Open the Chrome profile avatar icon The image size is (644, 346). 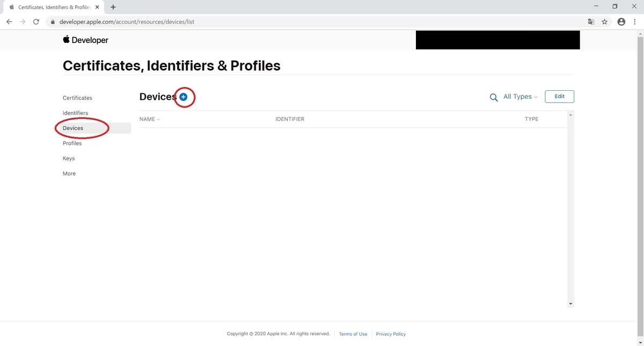[x=621, y=22]
